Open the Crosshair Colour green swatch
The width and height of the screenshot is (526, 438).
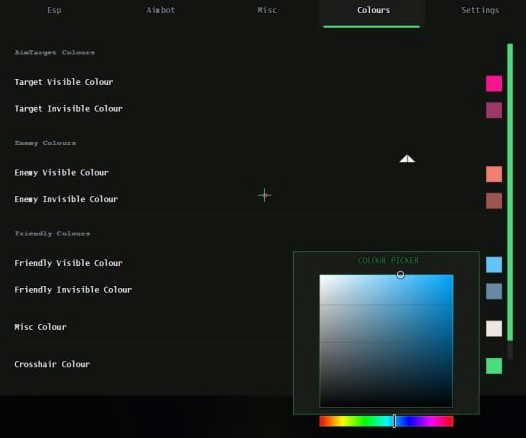point(494,366)
